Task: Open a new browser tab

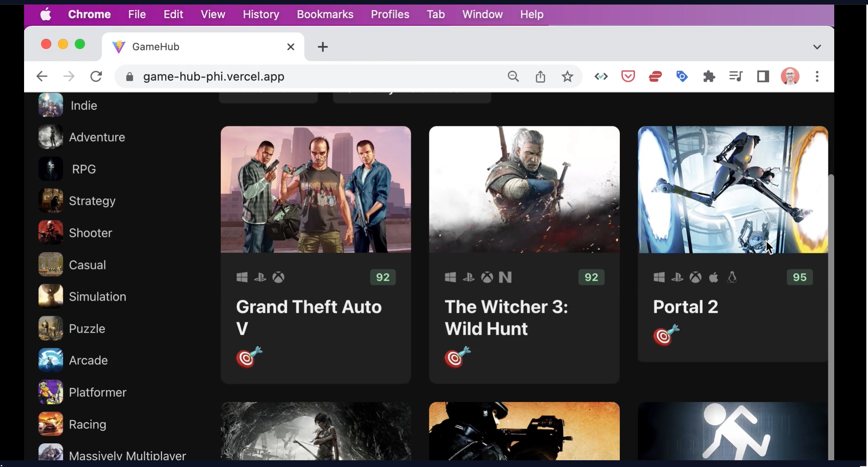Action: coord(323,47)
